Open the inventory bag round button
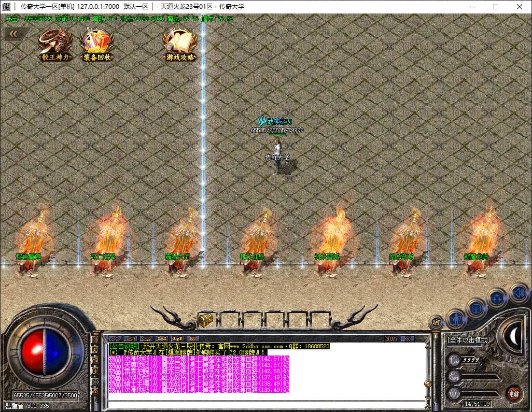The height and width of the screenshot is (412, 532). pos(477,308)
